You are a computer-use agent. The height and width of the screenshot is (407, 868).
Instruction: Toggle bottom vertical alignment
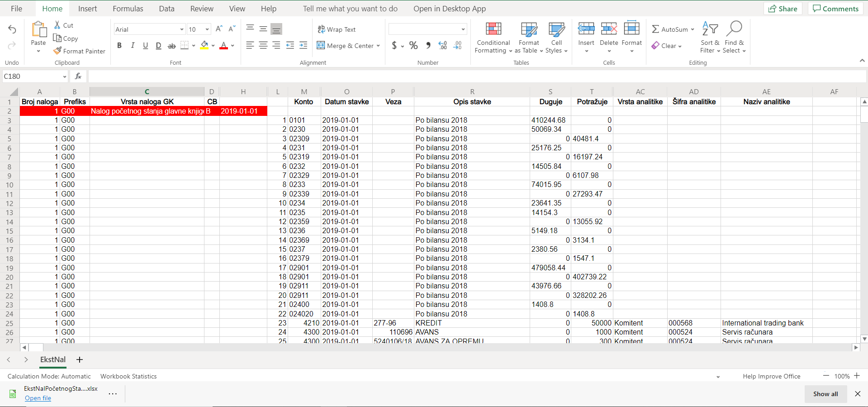[x=276, y=29]
